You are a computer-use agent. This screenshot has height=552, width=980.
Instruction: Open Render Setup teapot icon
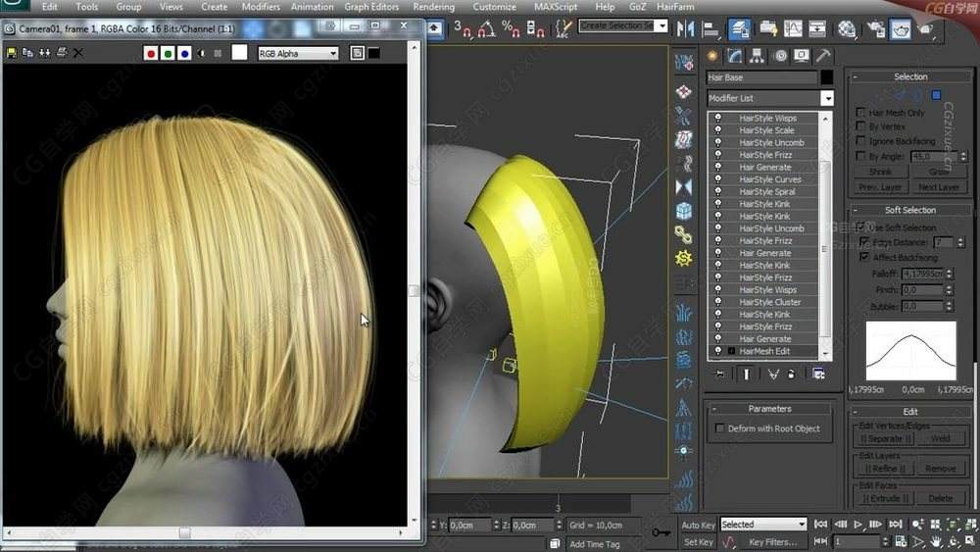point(876,28)
